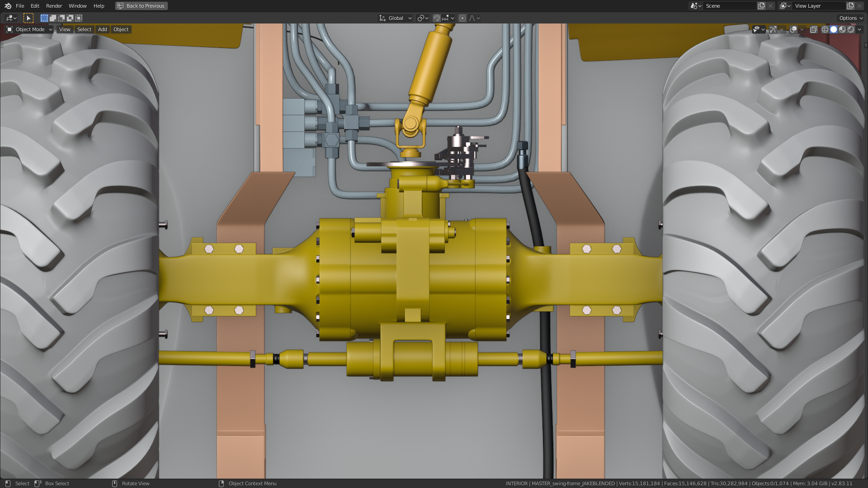Open the Render menu
Image resolution: width=868 pixels, height=488 pixels.
click(54, 6)
